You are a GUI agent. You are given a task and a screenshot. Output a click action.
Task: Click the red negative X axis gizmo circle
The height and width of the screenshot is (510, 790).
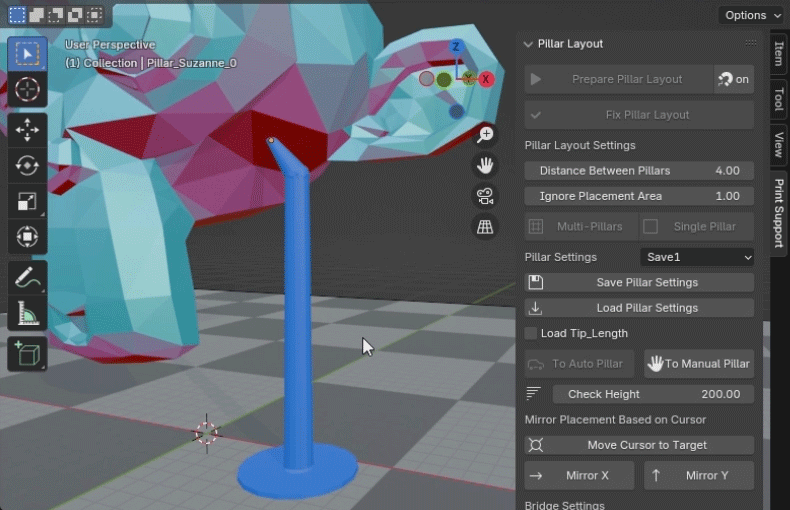426,79
